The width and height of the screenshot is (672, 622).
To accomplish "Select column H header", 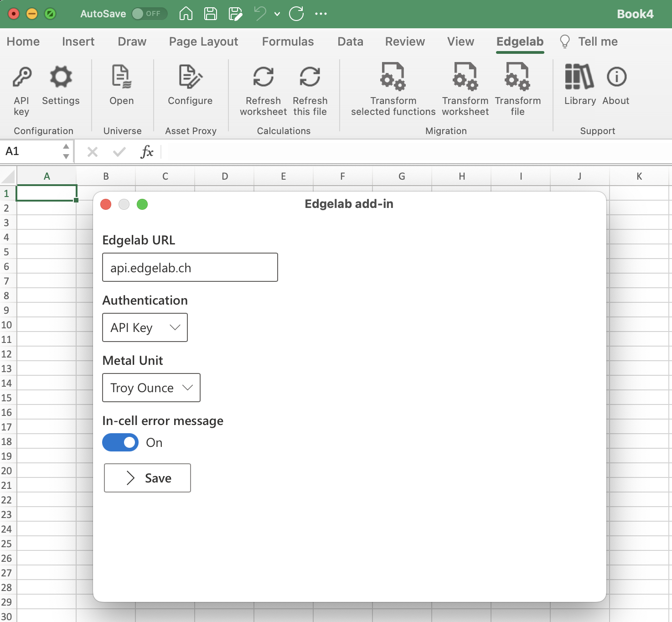I will click(462, 176).
